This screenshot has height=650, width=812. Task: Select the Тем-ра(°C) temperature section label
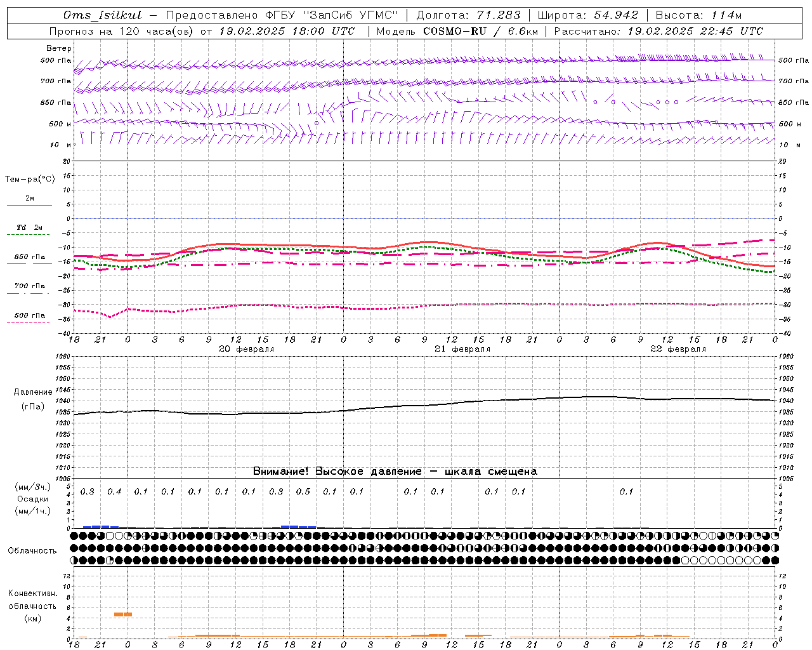coord(30,180)
